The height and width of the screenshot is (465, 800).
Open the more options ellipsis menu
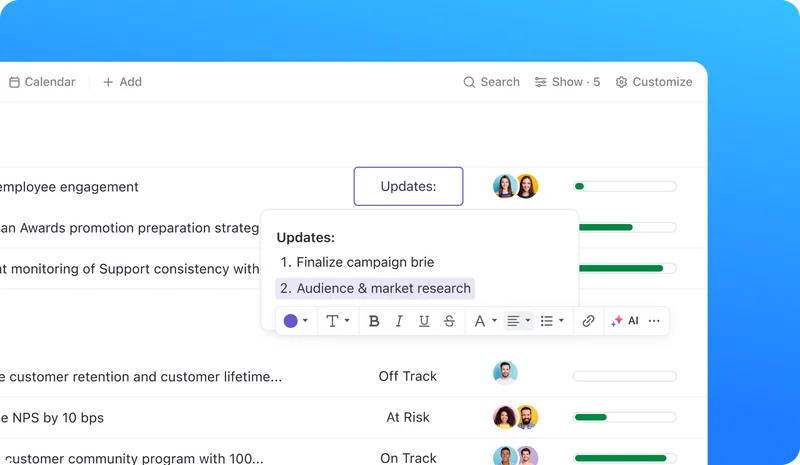654,321
